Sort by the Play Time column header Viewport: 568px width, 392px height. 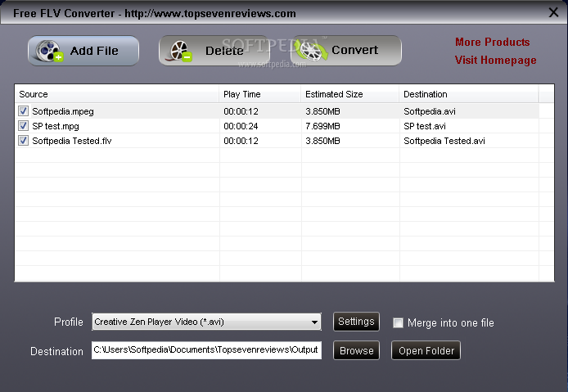[x=260, y=94]
